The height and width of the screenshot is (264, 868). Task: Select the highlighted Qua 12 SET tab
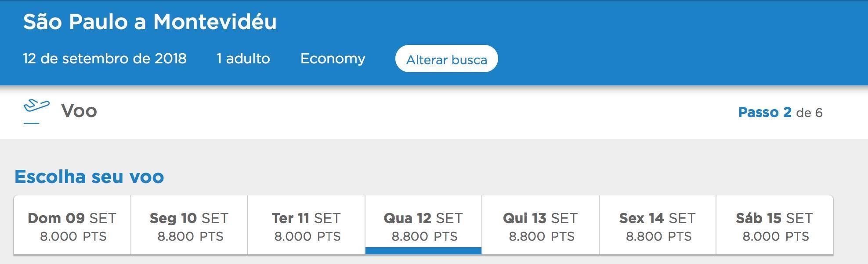pyautogui.click(x=423, y=225)
